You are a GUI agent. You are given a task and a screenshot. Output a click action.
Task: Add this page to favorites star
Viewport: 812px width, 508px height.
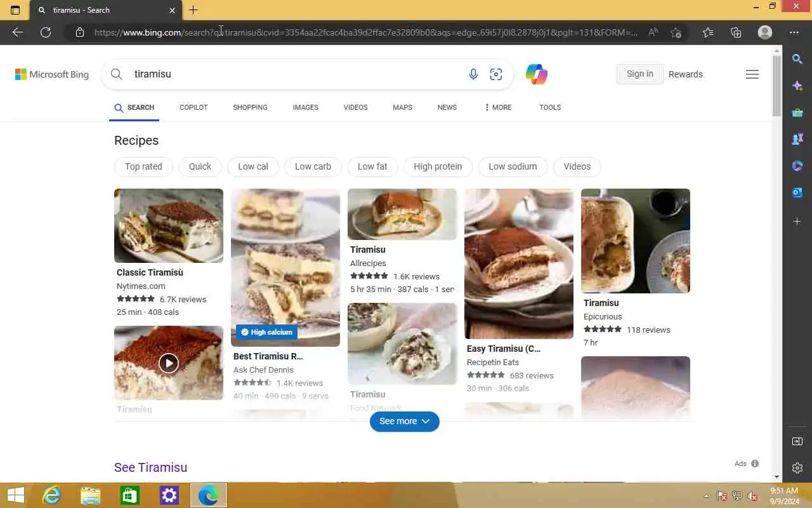click(x=676, y=32)
